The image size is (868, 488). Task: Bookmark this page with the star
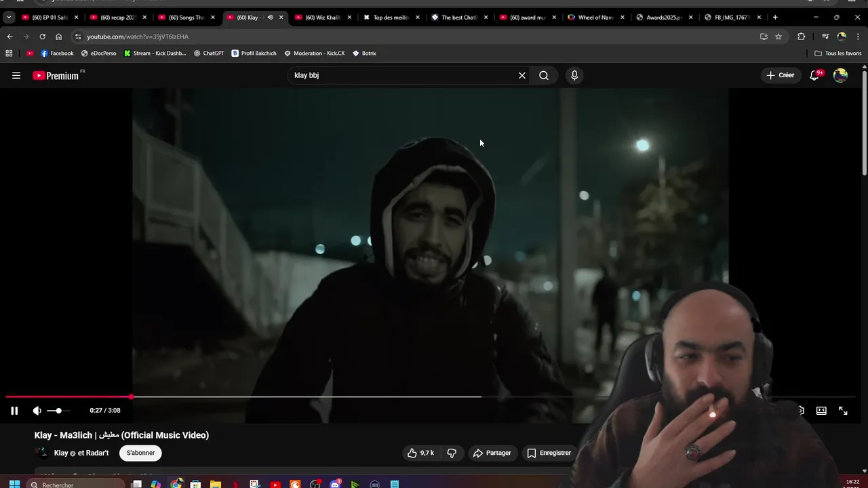pyautogui.click(x=778, y=37)
